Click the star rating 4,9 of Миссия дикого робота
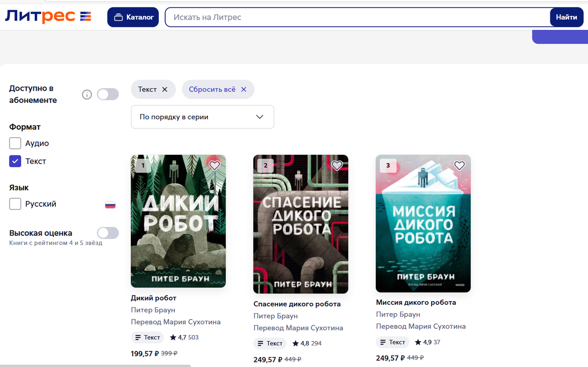This screenshot has height=367, width=588. 423,342
